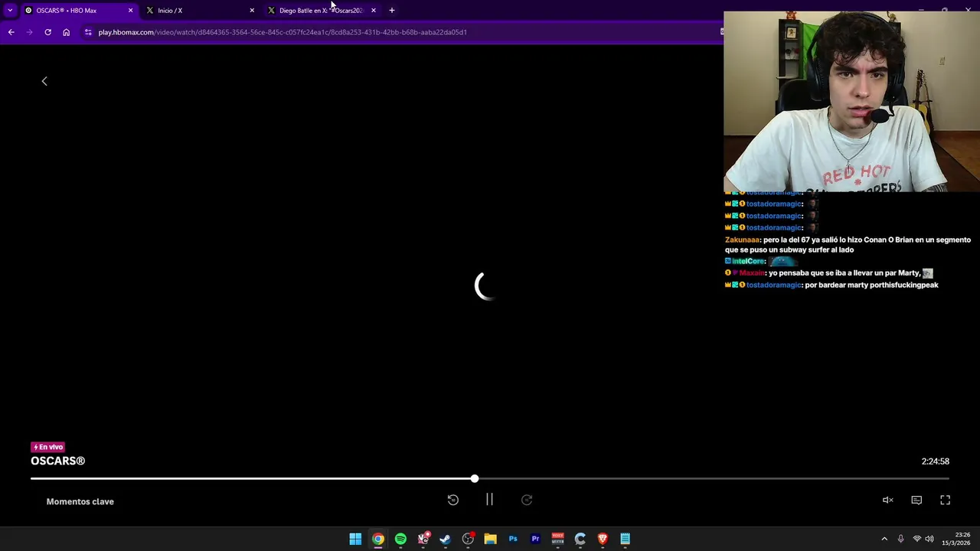
Task: Open Steam from the taskbar
Action: (446, 539)
